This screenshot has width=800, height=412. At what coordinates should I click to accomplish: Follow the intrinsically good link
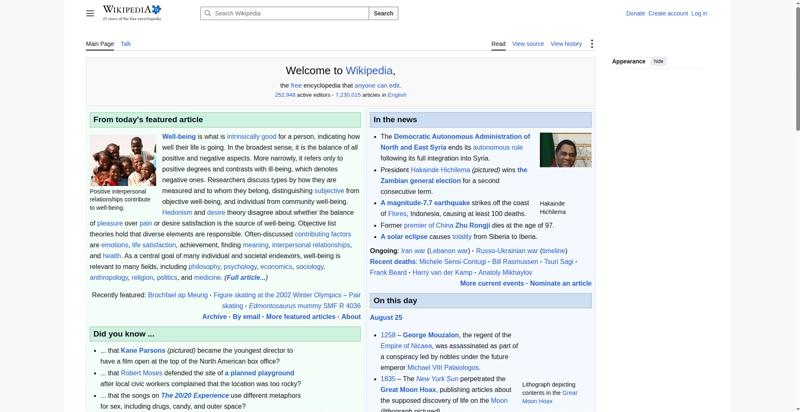(251, 137)
